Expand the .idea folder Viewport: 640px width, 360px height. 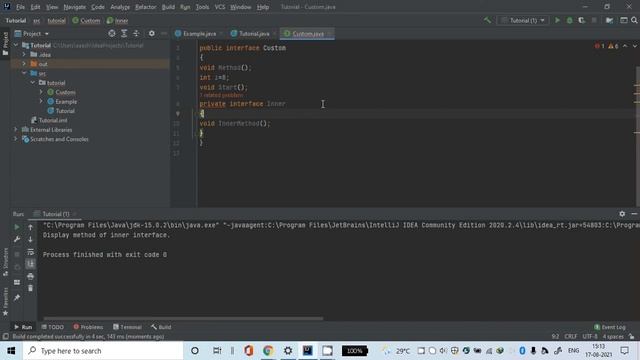click(24, 54)
